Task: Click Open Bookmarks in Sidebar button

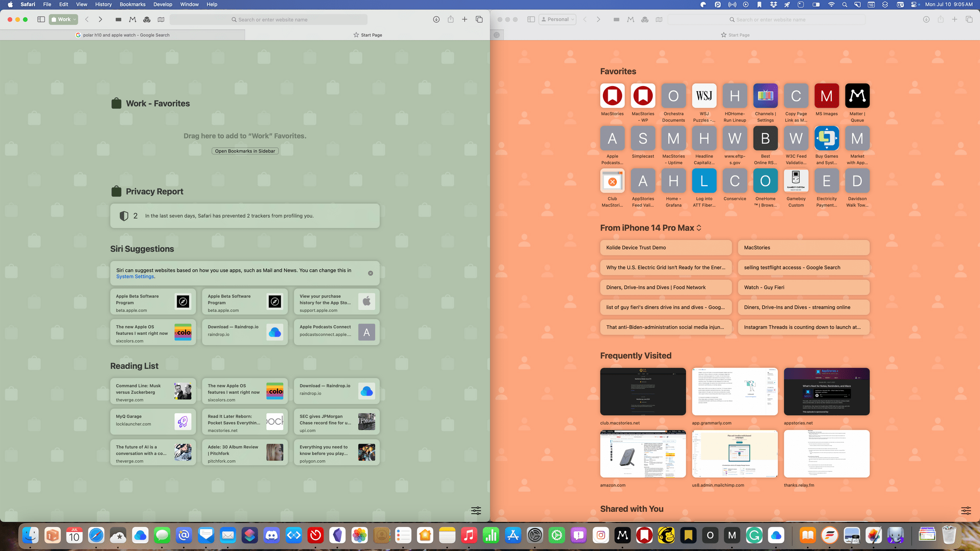Action: tap(245, 151)
